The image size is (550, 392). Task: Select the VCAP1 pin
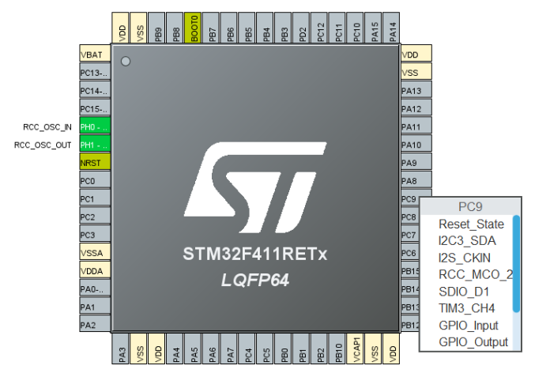point(355,349)
